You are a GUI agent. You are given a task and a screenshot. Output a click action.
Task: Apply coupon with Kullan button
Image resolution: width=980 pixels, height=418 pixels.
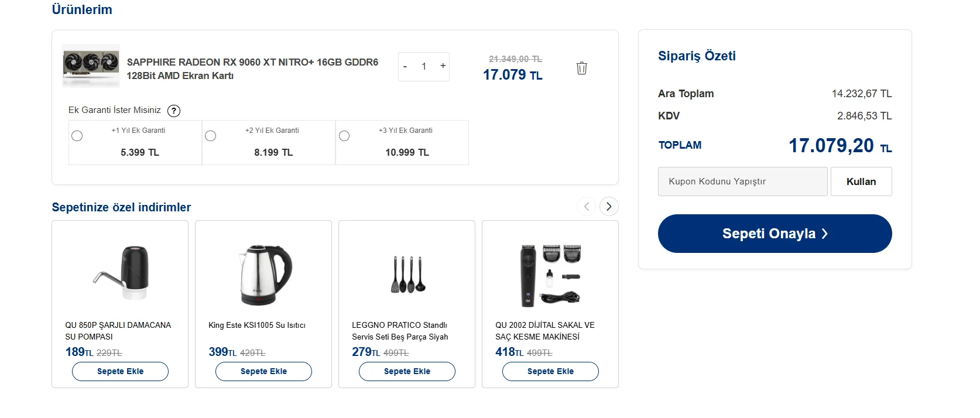click(x=861, y=181)
